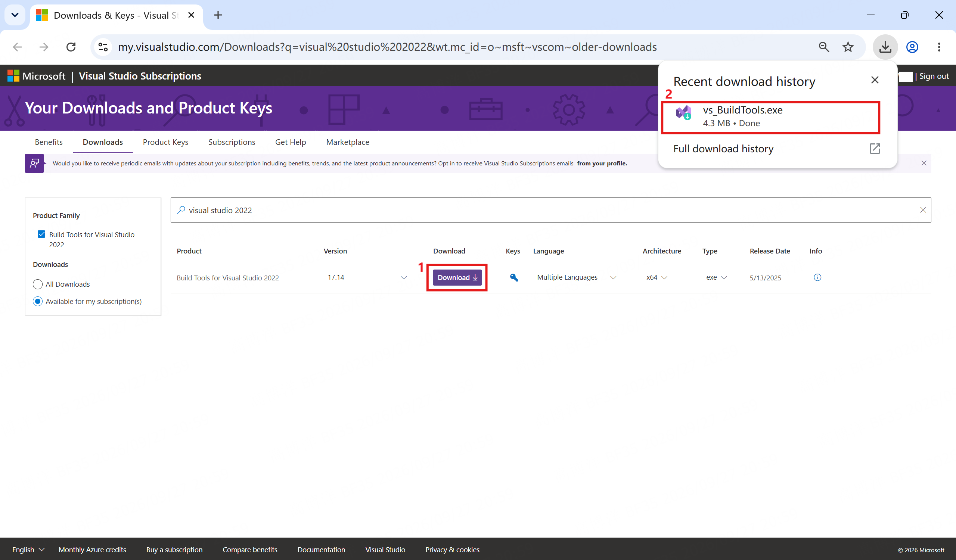
Task: Select the All Downloads radio button
Action: point(38,284)
